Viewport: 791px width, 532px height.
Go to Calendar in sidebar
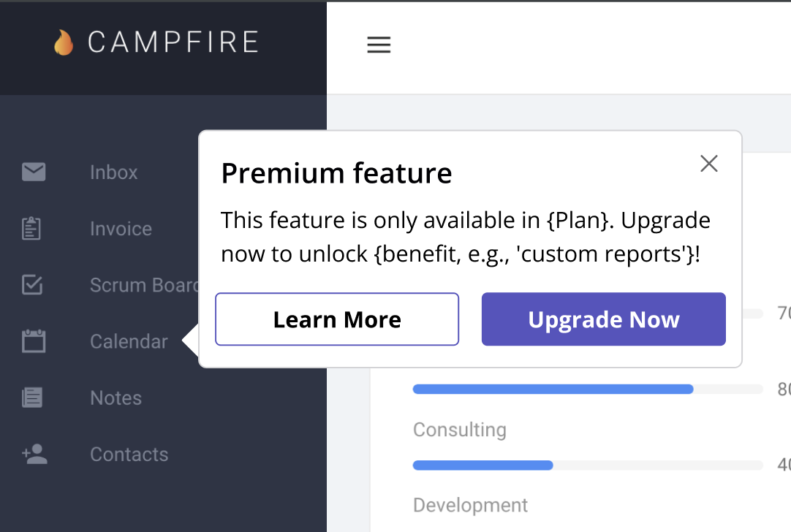click(x=129, y=342)
